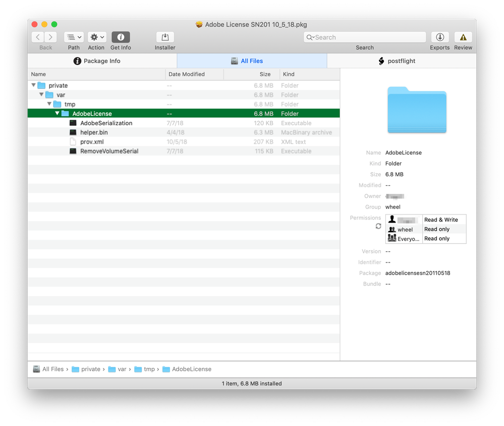Screen dimensions: 504x426
Task: Select the Everyone permission row
Action: [x=426, y=238]
